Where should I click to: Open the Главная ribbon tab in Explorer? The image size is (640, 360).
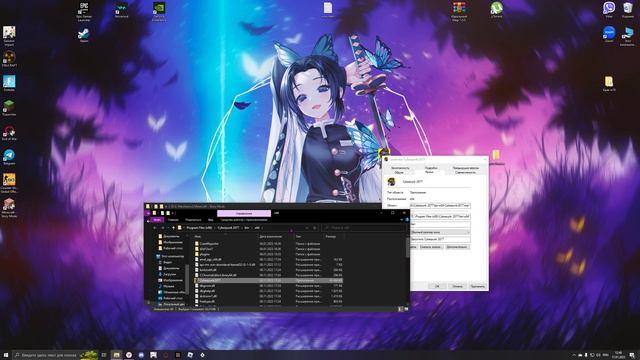pyautogui.click(x=173, y=220)
